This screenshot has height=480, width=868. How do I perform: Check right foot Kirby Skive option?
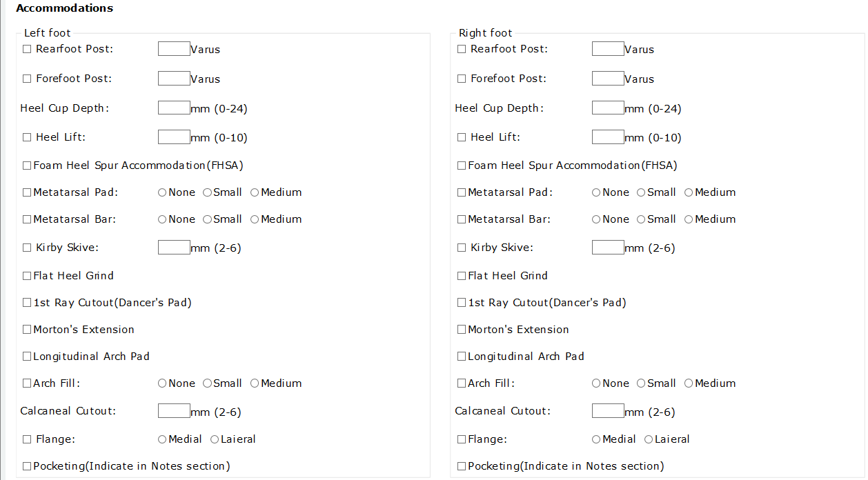462,248
